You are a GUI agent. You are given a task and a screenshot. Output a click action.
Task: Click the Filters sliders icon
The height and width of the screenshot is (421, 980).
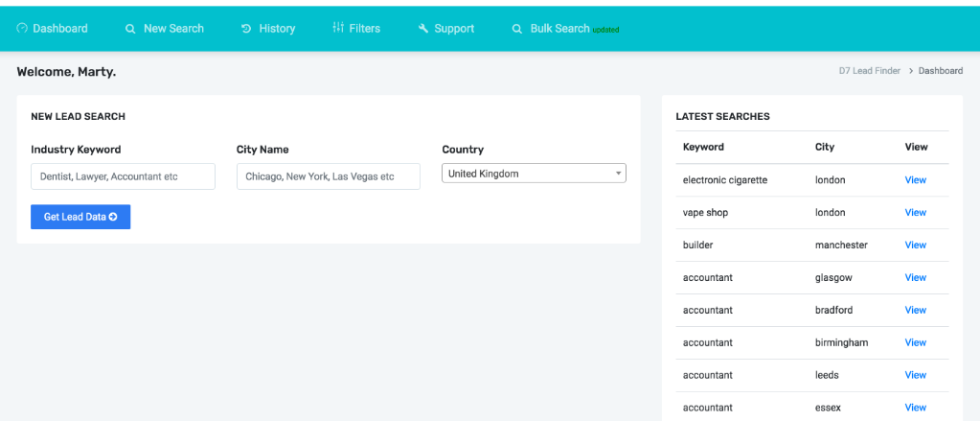click(338, 28)
